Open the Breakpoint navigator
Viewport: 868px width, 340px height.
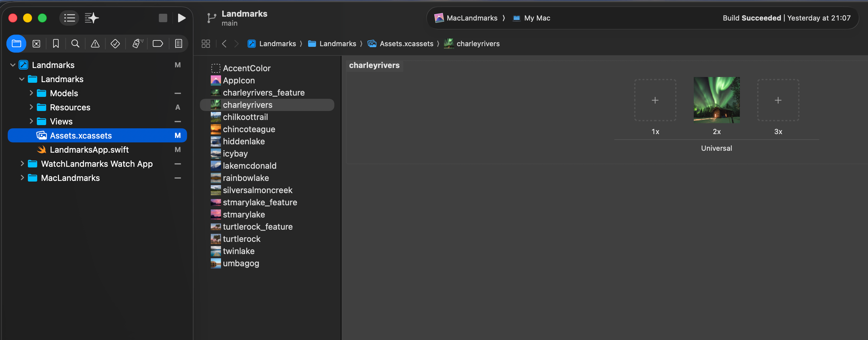pyautogui.click(x=158, y=44)
